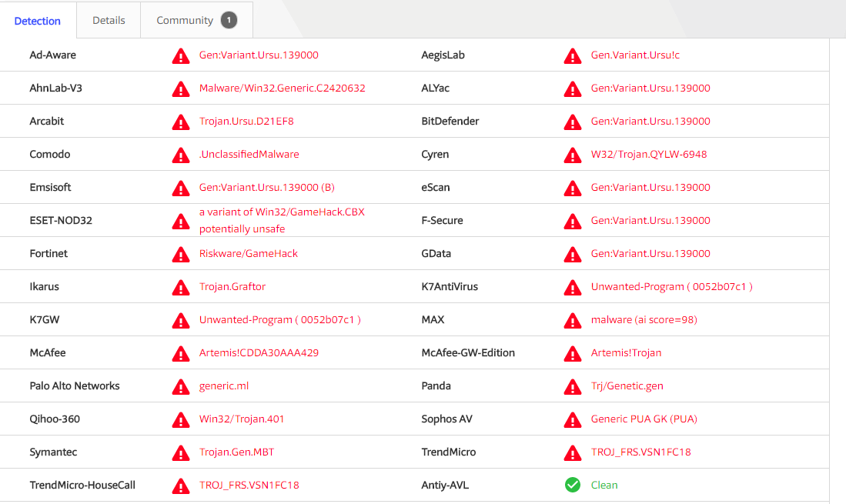Click the W32/Trojan.QYLW-6948 result for Cyren
The image size is (846, 504).
648,155
